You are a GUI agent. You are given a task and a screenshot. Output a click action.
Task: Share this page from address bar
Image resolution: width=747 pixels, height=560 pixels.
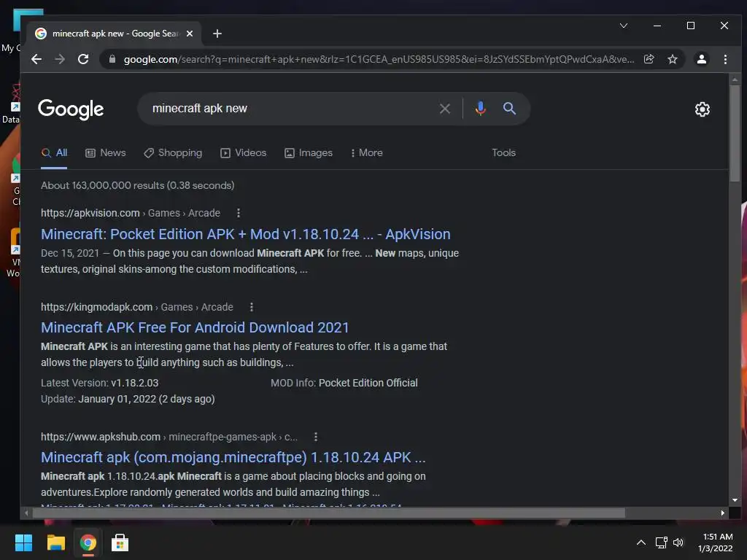tap(649, 59)
